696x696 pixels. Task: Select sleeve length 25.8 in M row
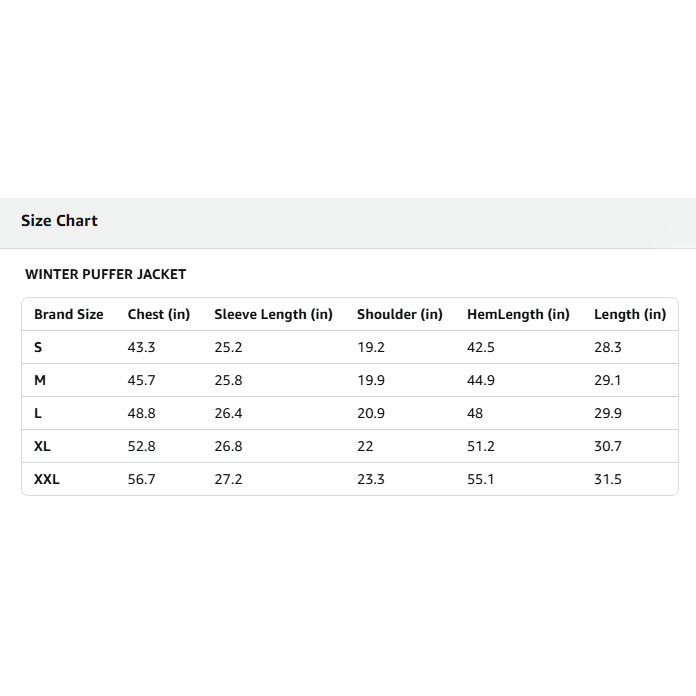coord(228,380)
